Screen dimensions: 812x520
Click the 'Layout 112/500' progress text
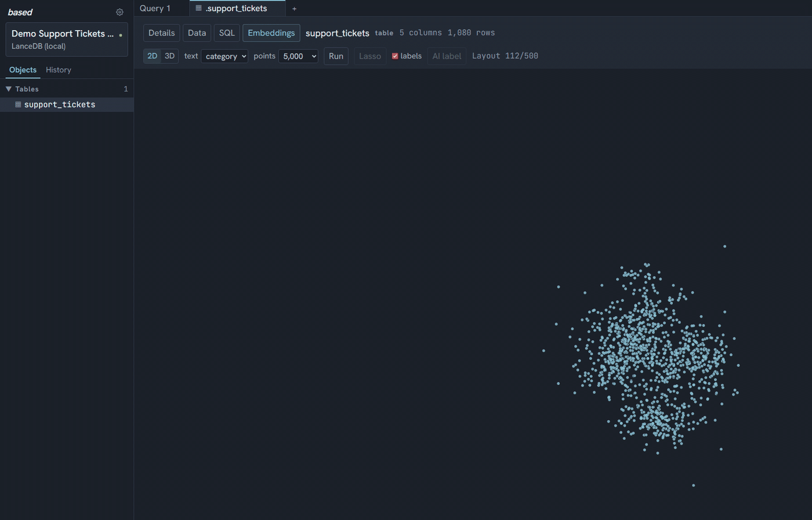click(505, 56)
